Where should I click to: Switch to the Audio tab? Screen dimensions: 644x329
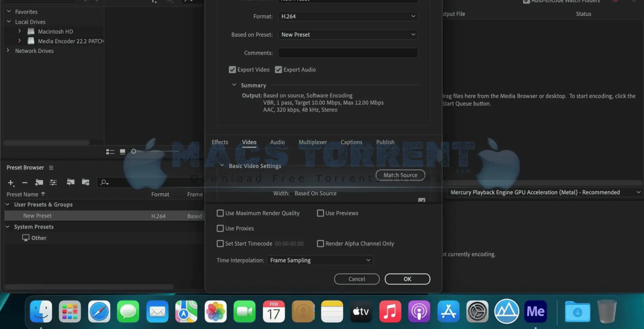pos(277,142)
